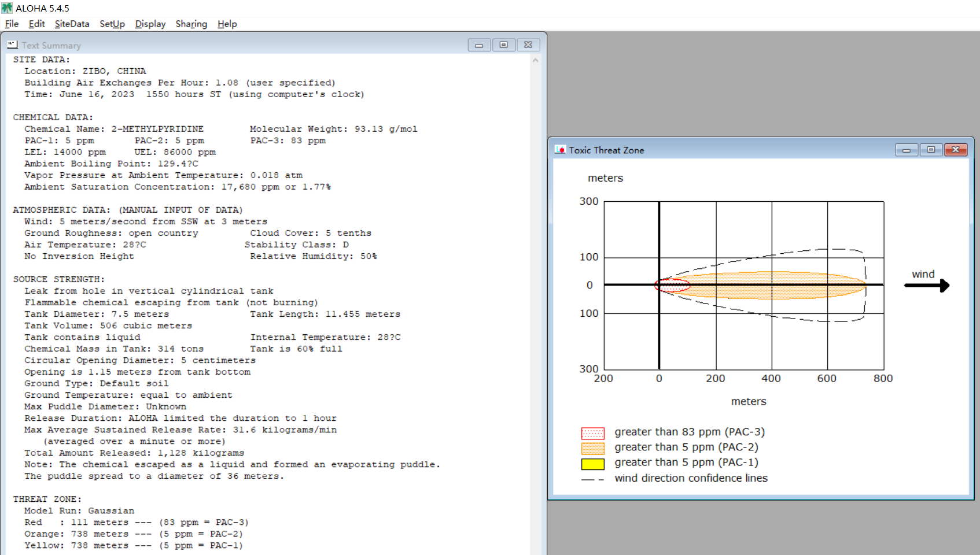Click the 'Red : 111 meters' threat line

point(137,522)
